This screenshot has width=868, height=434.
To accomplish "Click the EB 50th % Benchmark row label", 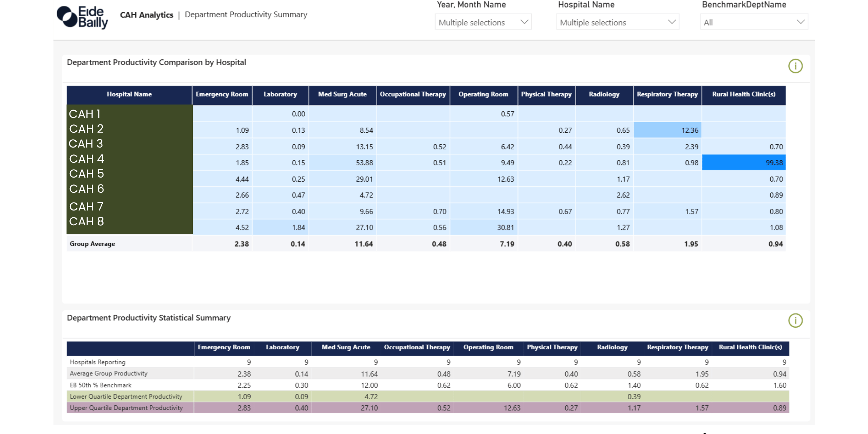I will coord(100,385).
